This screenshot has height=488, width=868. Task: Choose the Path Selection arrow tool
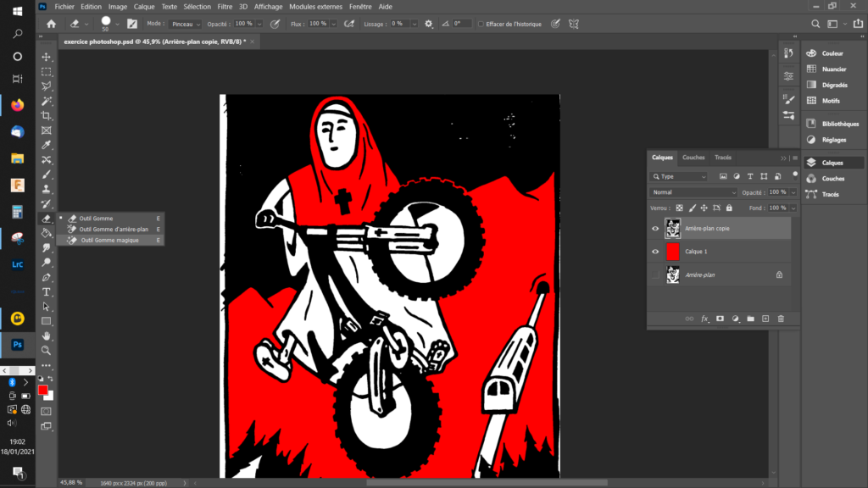click(x=47, y=307)
